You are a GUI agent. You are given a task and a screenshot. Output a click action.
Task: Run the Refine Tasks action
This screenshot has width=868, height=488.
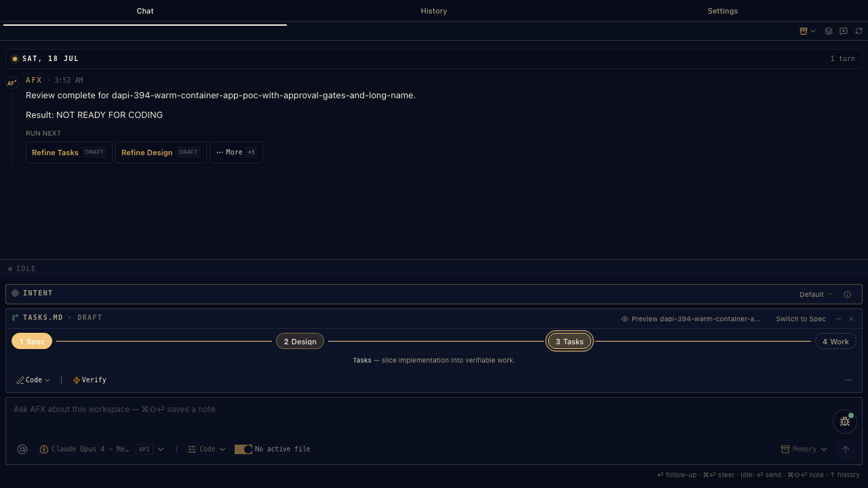coord(69,152)
